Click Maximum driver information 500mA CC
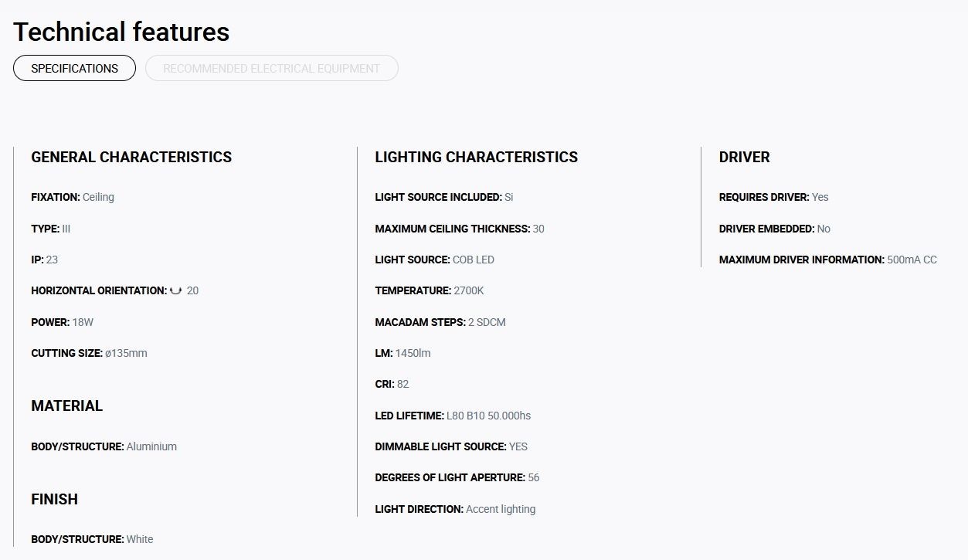968x560 pixels. pyautogui.click(x=827, y=260)
